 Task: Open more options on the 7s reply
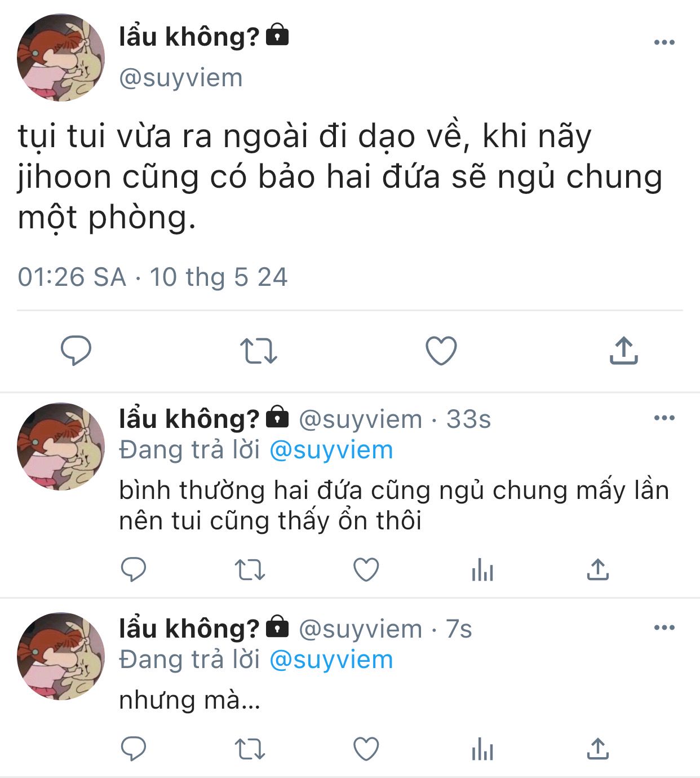point(664,627)
